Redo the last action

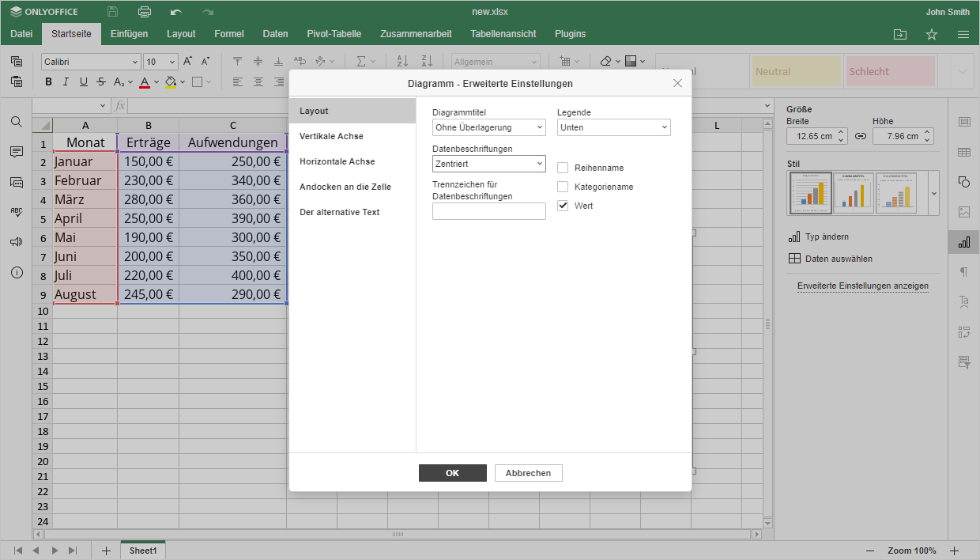click(208, 12)
